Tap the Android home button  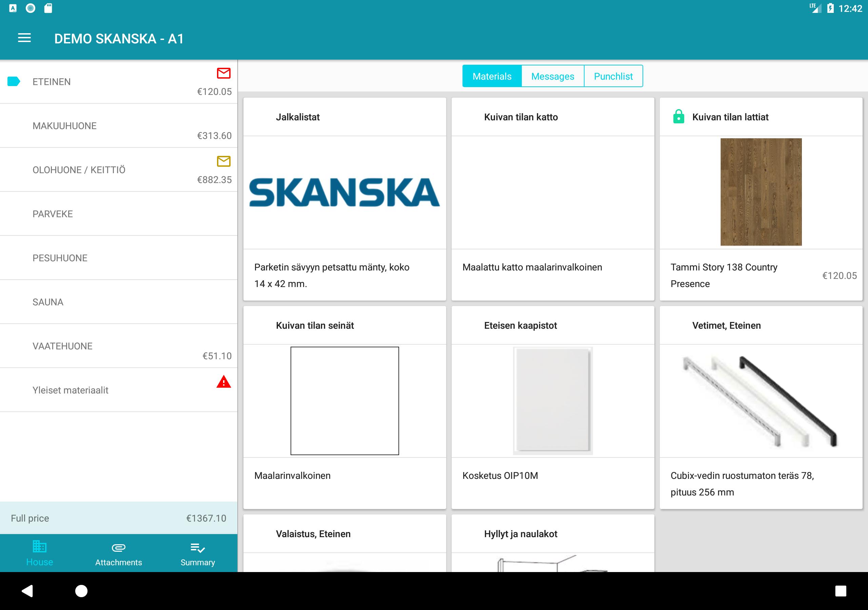(81, 591)
